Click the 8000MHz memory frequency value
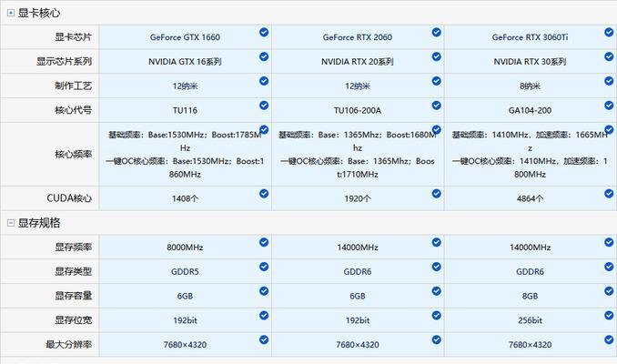 pos(185,248)
